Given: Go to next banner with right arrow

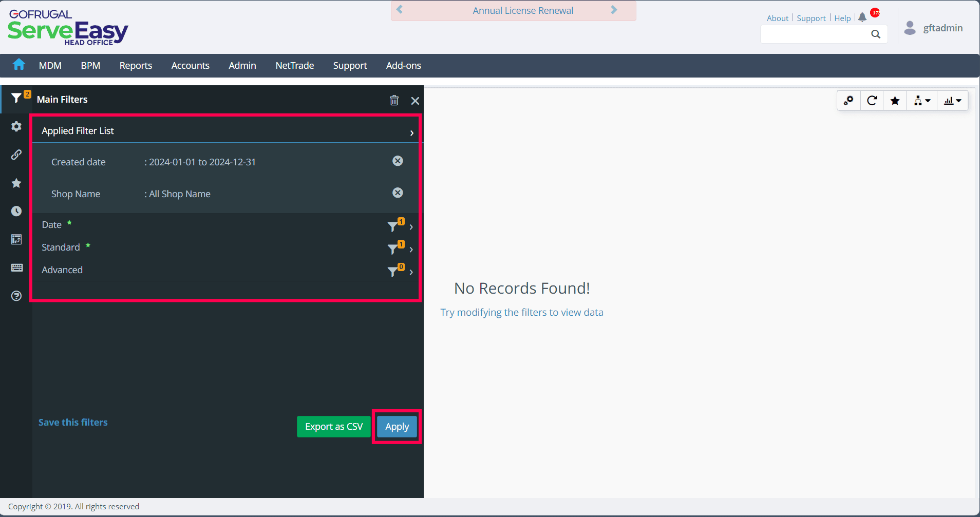Looking at the screenshot, I should coord(614,10).
